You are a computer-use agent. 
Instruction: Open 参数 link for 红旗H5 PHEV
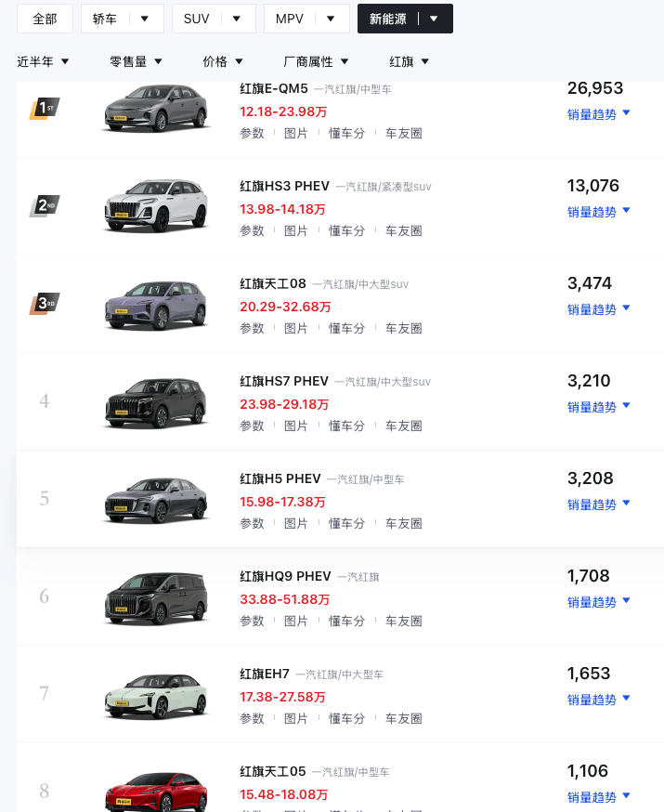click(x=252, y=523)
